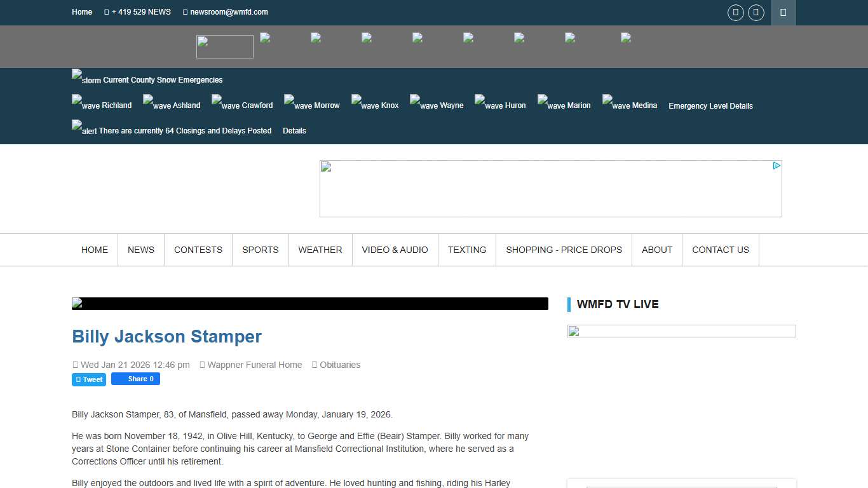Select the Crawford county wave icon
Image resolution: width=868 pixels, height=488 pixels.
pos(218,102)
